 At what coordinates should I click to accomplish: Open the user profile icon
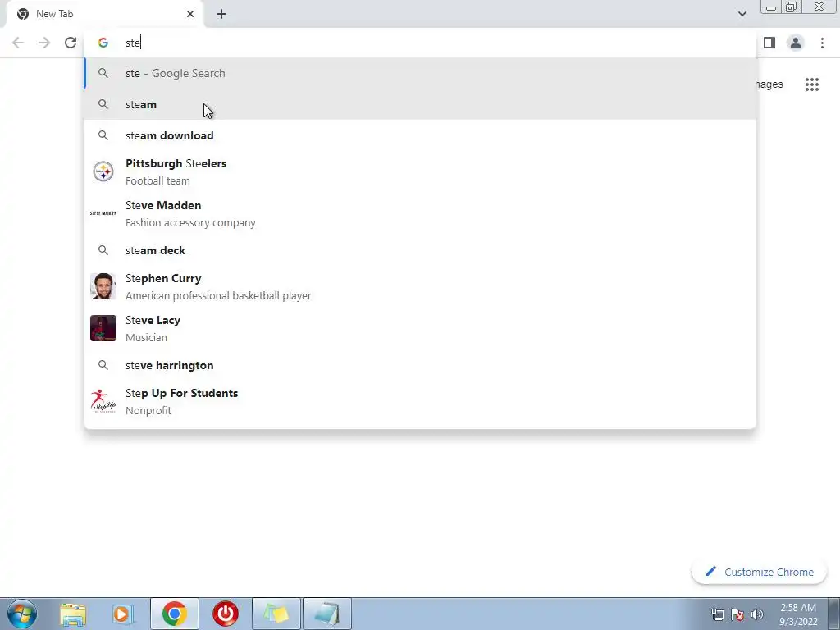point(796,43)
